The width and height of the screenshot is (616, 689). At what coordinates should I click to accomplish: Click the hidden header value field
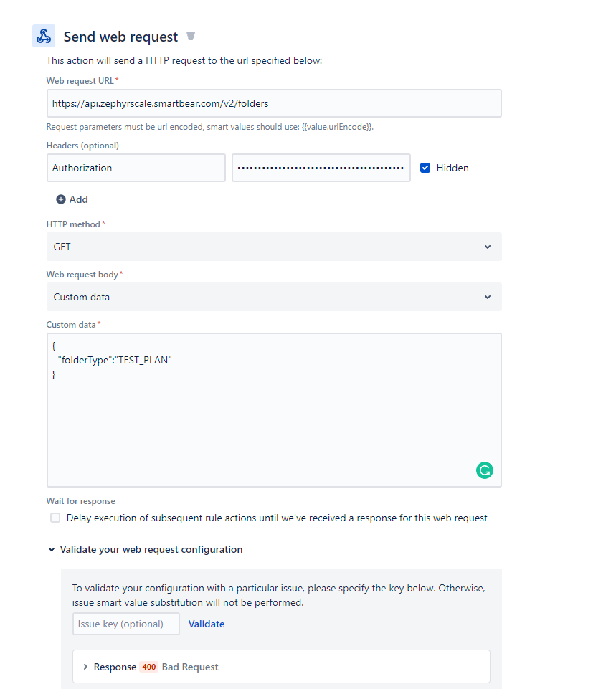[x=321, y=168]
